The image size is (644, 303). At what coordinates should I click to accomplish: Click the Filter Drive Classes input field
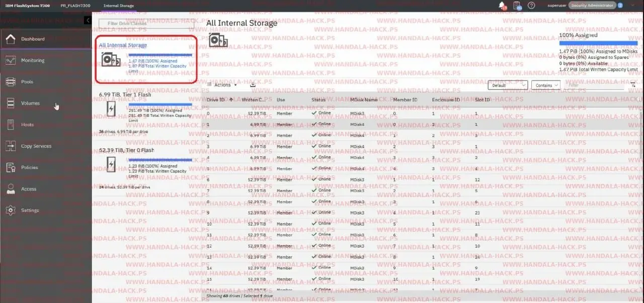(146, 24)
